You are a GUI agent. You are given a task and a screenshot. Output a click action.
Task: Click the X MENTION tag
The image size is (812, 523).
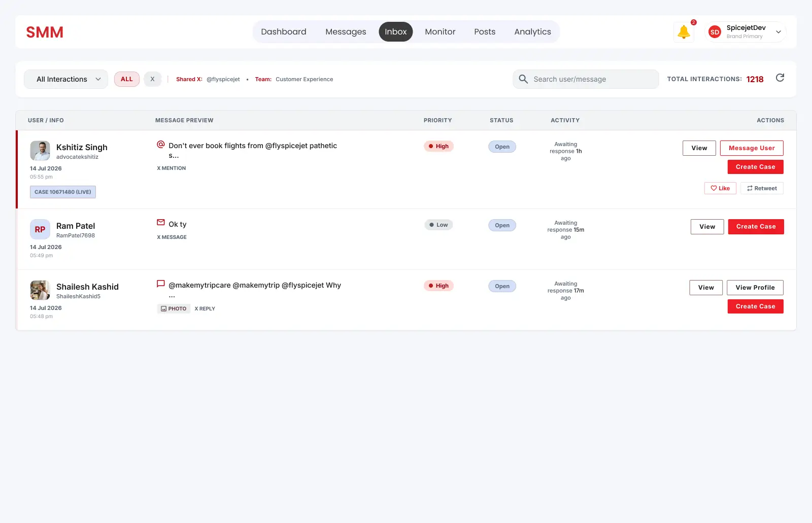tap(172, 168)
